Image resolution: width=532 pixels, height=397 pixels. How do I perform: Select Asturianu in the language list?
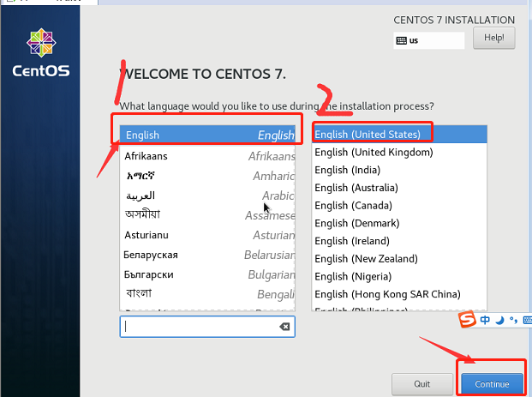pos(207,235)
